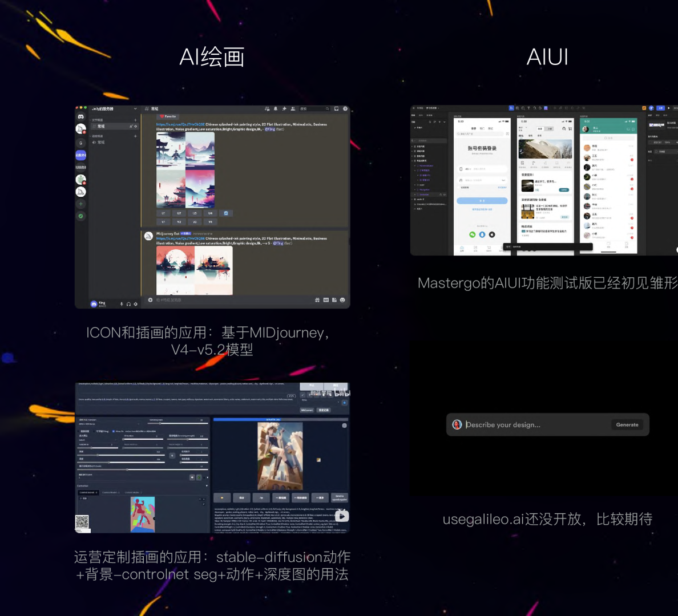Screen dimensions: 678x616
Task: Select the Text tool in MasterGo toolbar
Action: pos(528,108)
